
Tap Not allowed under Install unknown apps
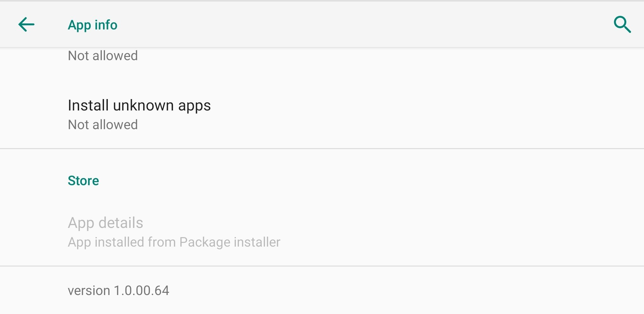pos(103,125)
